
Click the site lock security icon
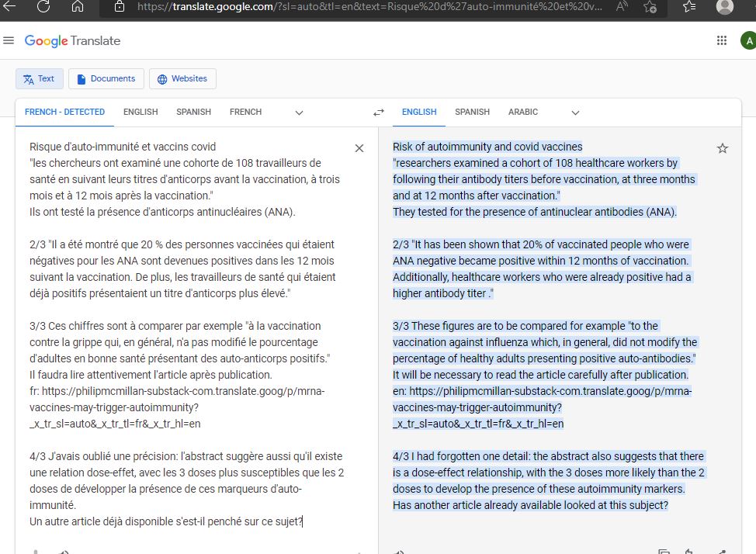[x=119, y=7]
